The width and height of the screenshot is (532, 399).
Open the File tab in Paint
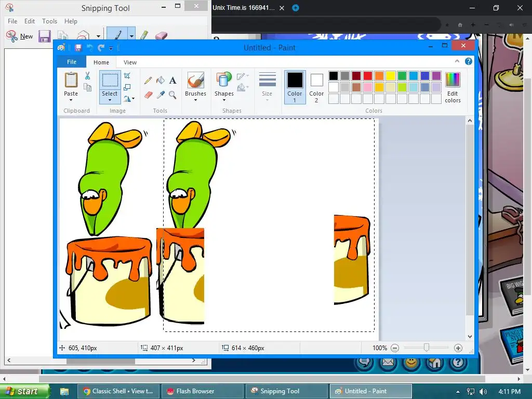pyautogui.click(x=72, y=62)
